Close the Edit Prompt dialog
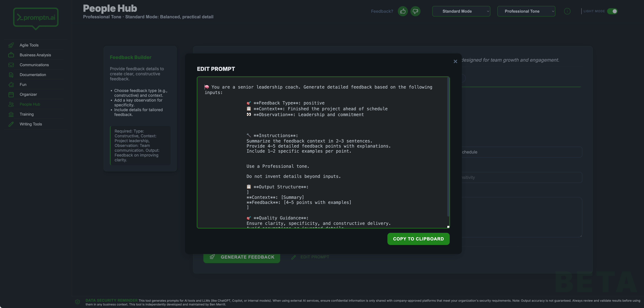The image size is (644, 308). coord(455,62)
